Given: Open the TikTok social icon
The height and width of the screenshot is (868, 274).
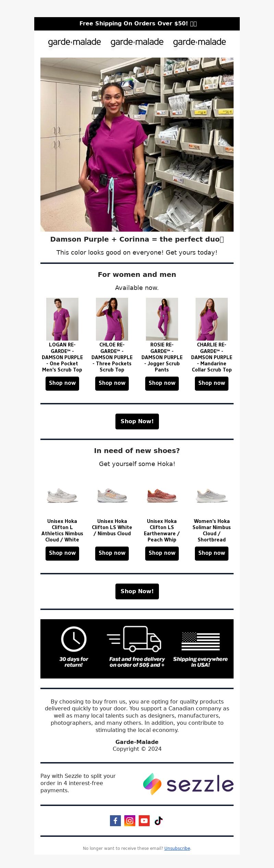Looking at the screenshot, I should [x=159, y=821].
